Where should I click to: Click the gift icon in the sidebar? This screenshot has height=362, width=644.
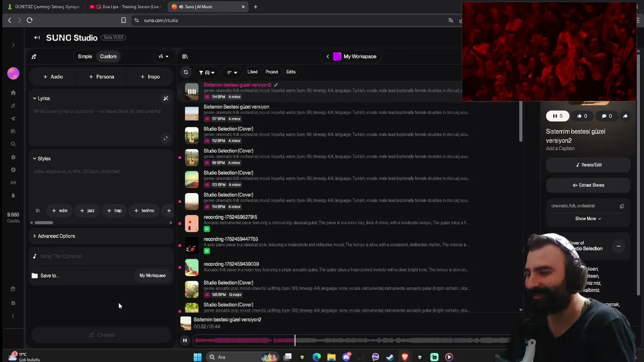coord(13,289)
